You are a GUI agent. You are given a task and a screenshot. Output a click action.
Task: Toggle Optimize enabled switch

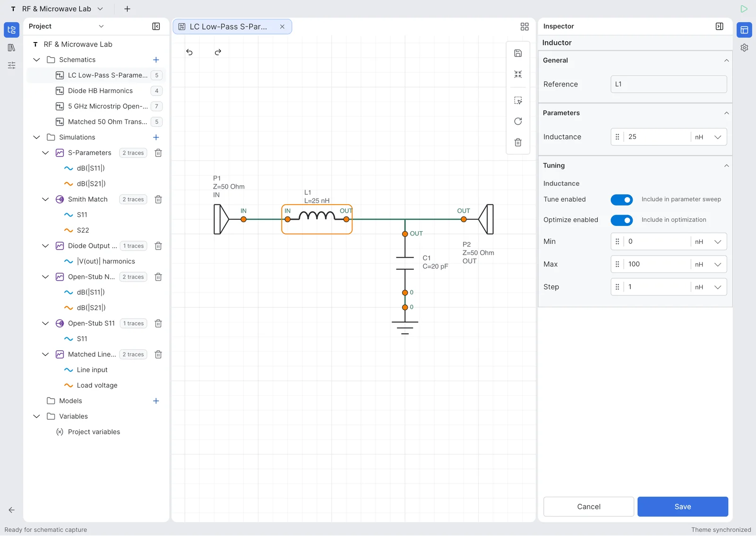click(621, 220)
